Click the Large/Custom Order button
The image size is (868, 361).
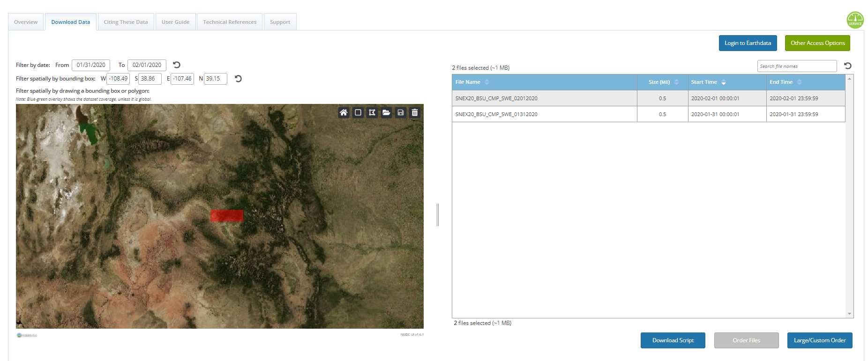pos(820,340)
